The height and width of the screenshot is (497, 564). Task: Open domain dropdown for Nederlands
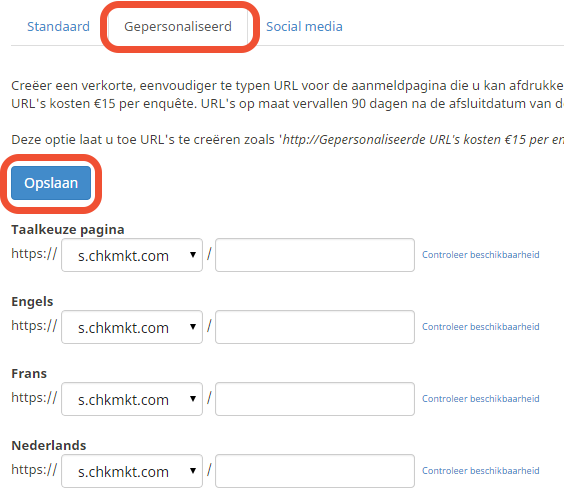pyautogui.click(x=132, y=471)
